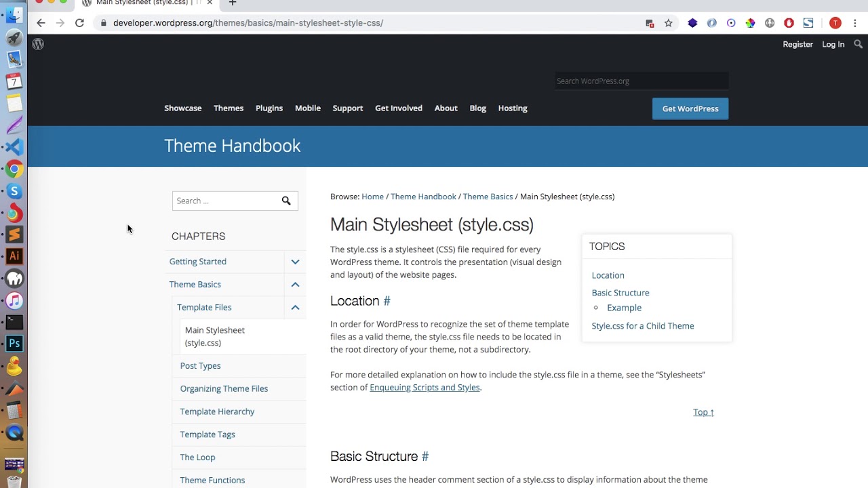This screenshot has height=488, width=868.
Task: Open Getting Started chapter link
Action: 198,262
